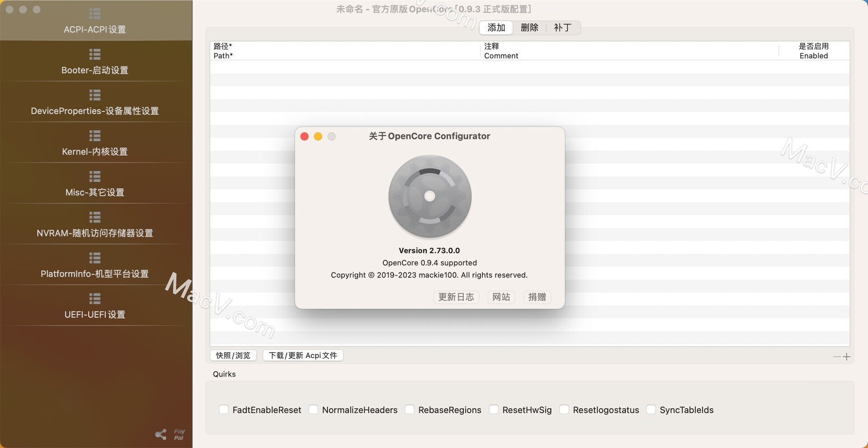
Task: Check the RebaseRegions quirk
Action: 410,410
